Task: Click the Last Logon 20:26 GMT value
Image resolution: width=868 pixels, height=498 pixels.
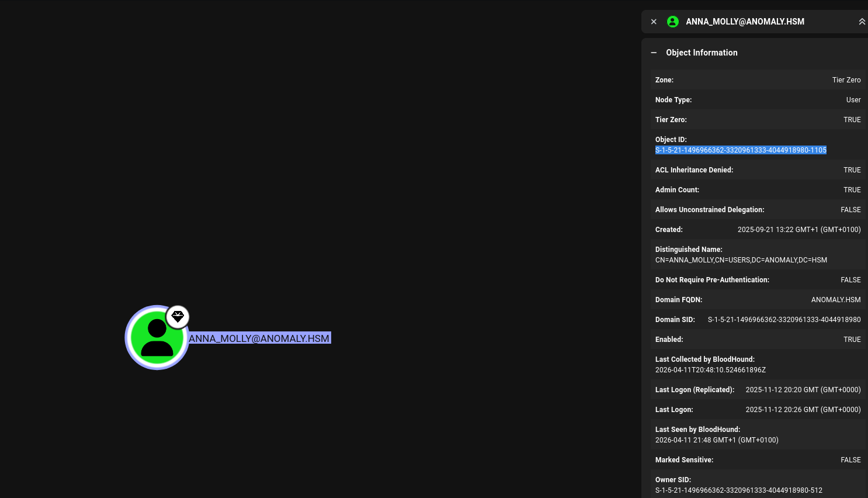Action: (x=803, y=410)
